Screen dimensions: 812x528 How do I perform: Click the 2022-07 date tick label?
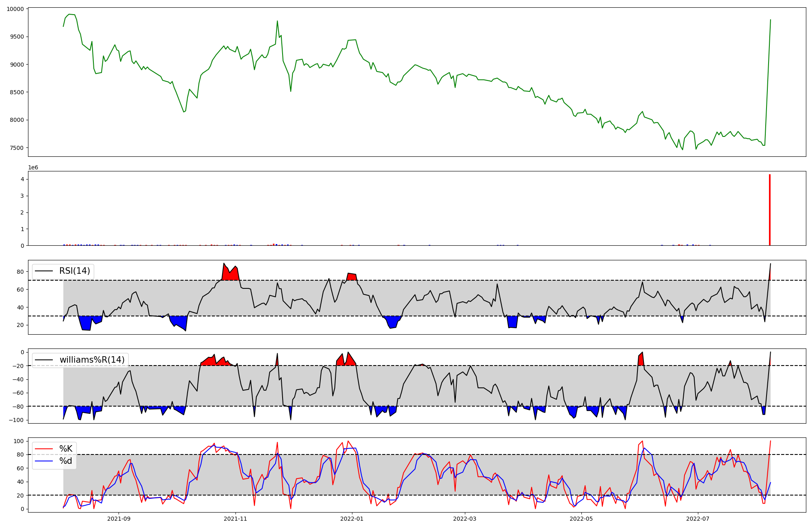(698, 519)
